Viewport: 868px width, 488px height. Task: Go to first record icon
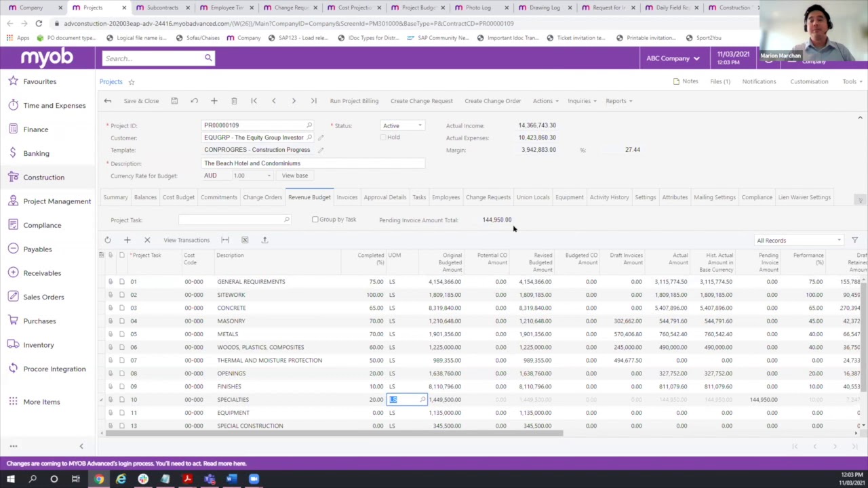point(254,101)
